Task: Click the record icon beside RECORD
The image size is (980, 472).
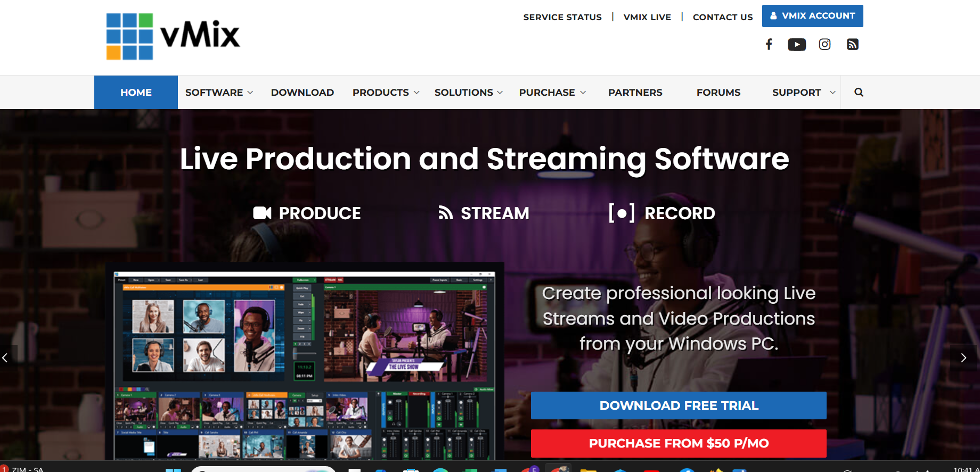Action: click(x=622, y=213)
